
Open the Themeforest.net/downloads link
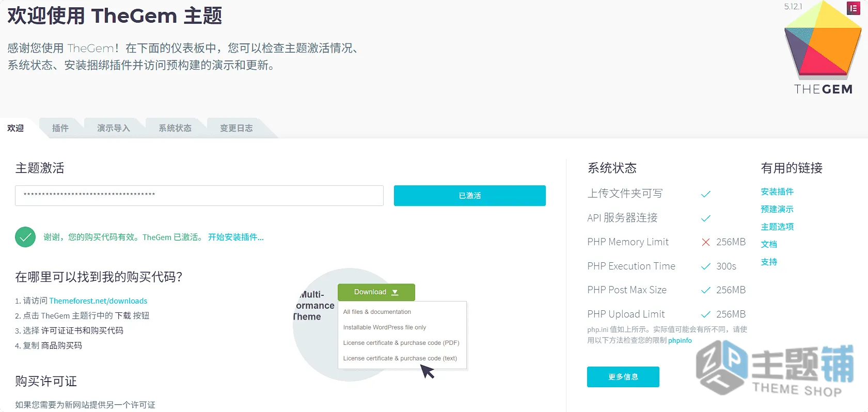click(x=98, y=301)
